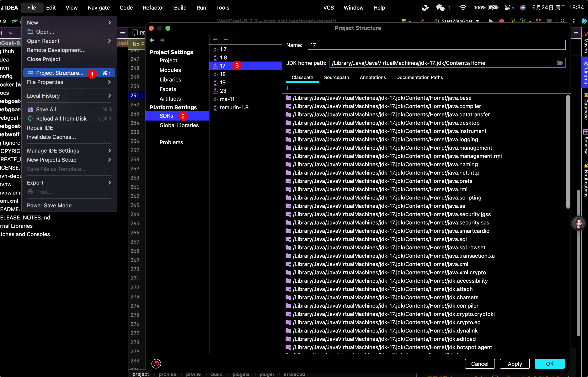Click the add SDK plus icon
588x377 pixels.
point(215,39)
